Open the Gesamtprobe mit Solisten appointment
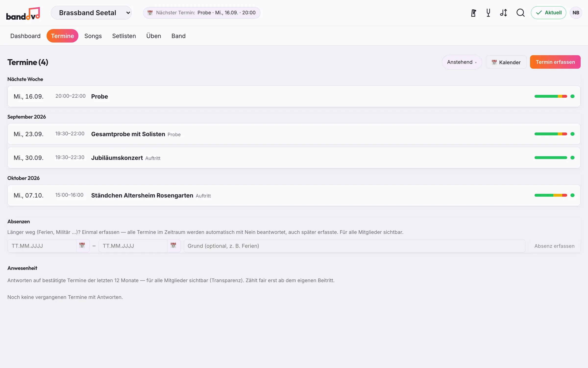 point(294,134)
